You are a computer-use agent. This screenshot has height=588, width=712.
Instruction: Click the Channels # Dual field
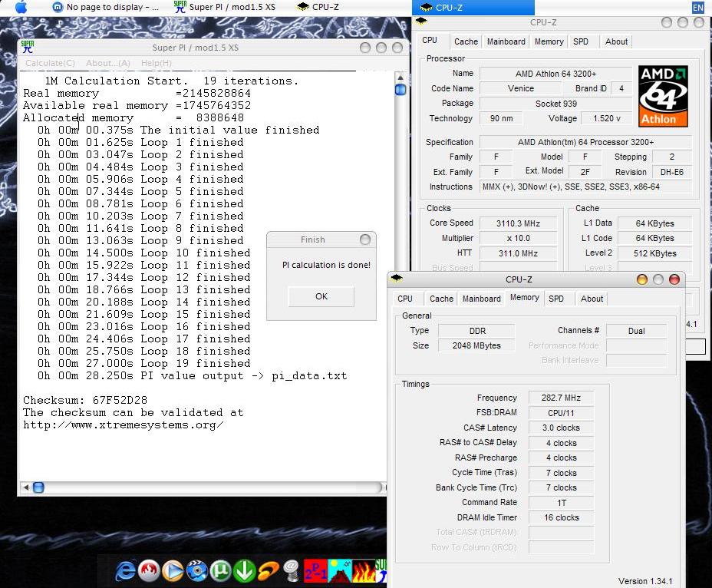(x=636, y=331)
